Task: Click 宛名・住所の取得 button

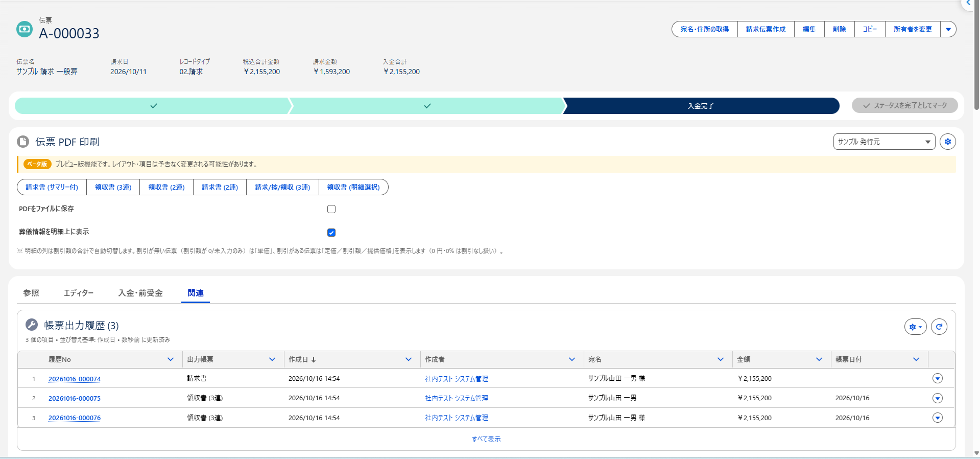Action: 705,29
